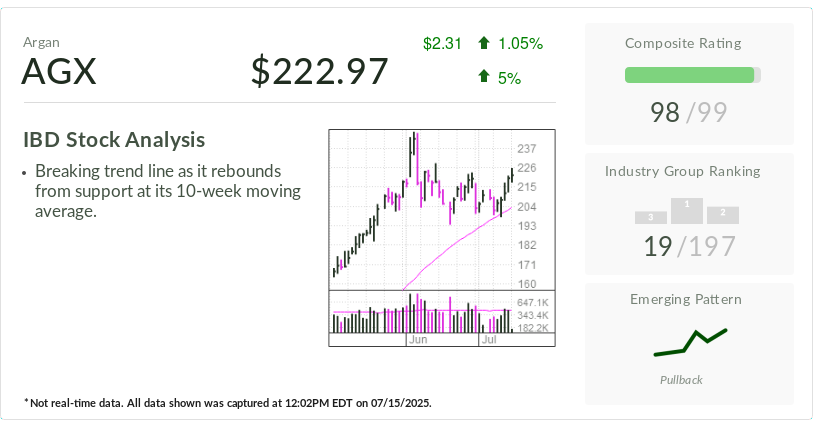
Task: Click the $222.97 stock price
Action: (319, 72)
